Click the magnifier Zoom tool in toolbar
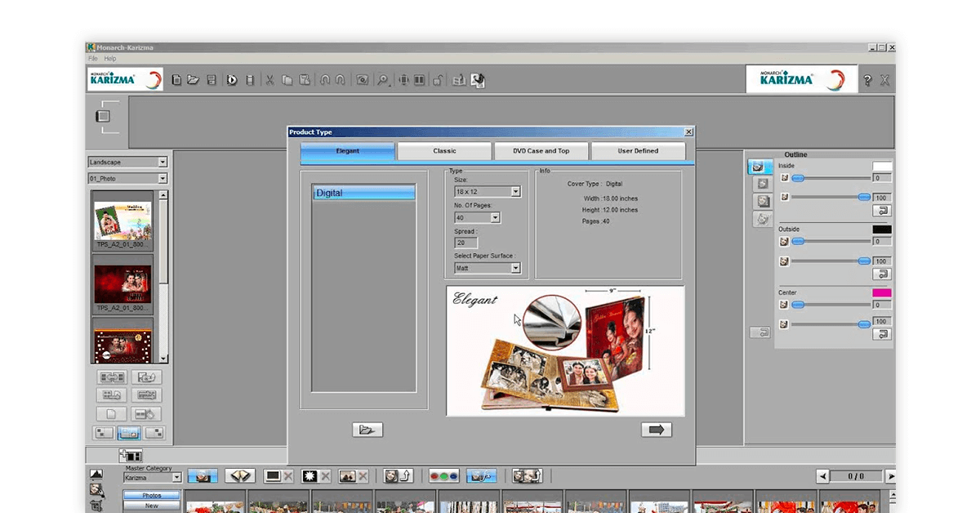980x513 pixels. [382, 80]
